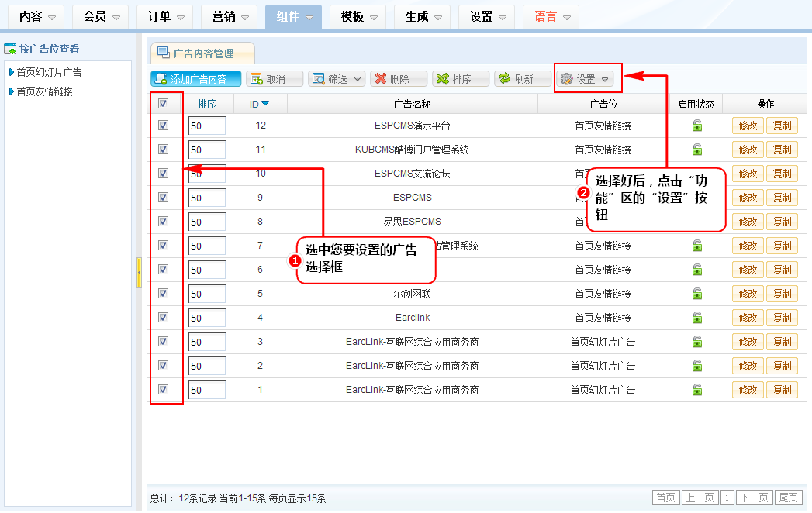Click the green lock status for ESPCMS演示平台
812x513 pixels.
tap(697, 126)
